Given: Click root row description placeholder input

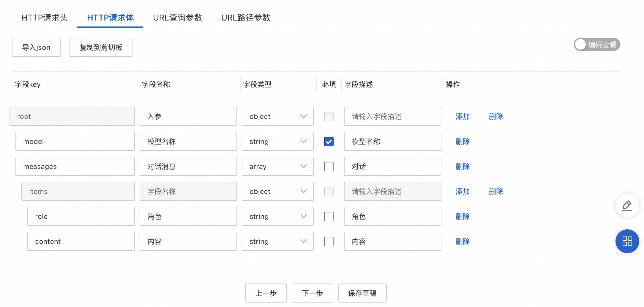Looking at the screenshot, I should tap(393, 116).
